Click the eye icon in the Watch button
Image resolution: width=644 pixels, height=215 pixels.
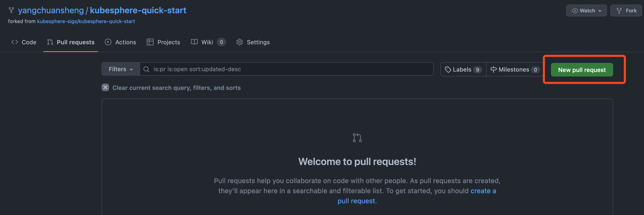click(575, 11)
